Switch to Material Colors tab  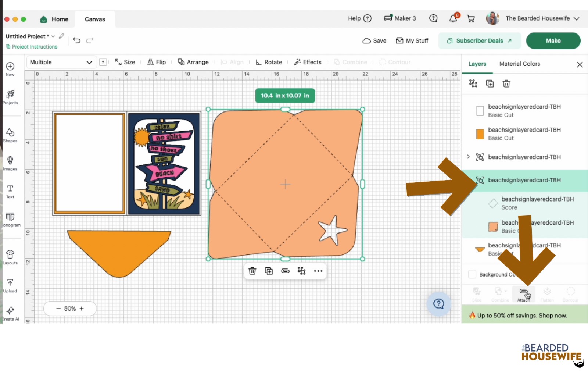tap(520, 64)
